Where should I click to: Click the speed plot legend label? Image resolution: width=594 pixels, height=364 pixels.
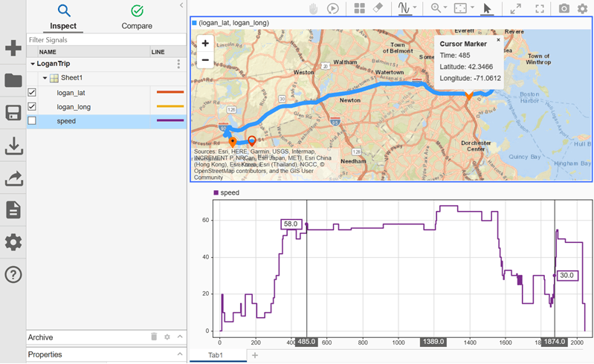pyautogui.click(x=227, y=192)
